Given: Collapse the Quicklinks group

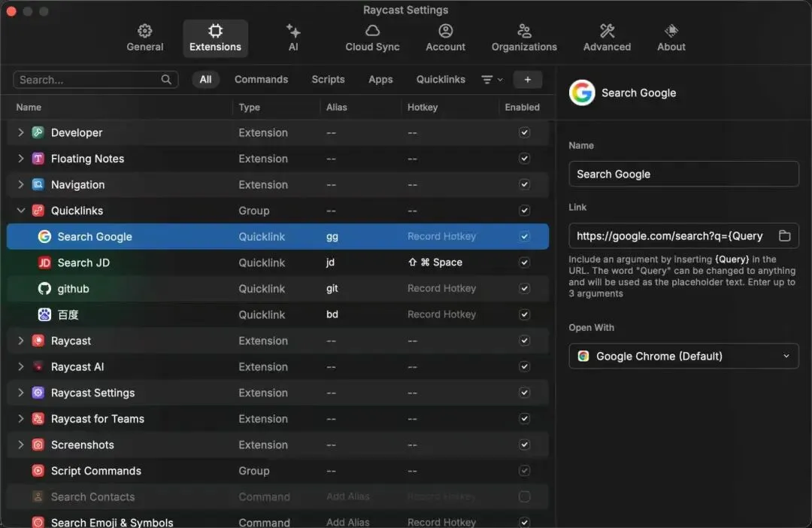Looking at the screenshot, I should point(21,211).
